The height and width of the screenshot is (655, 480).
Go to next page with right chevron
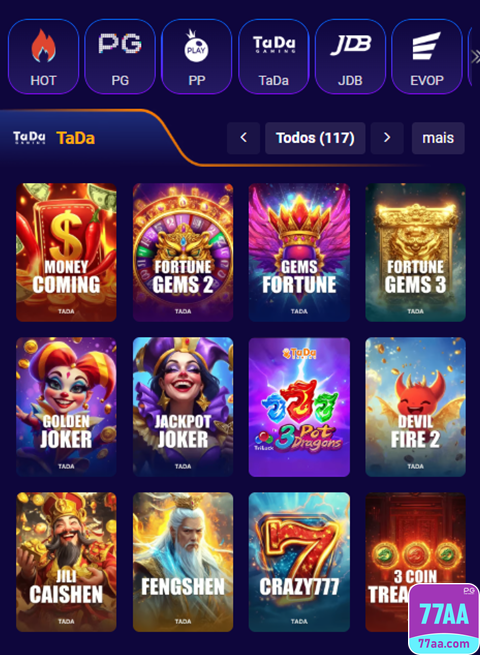pos(387,138)
